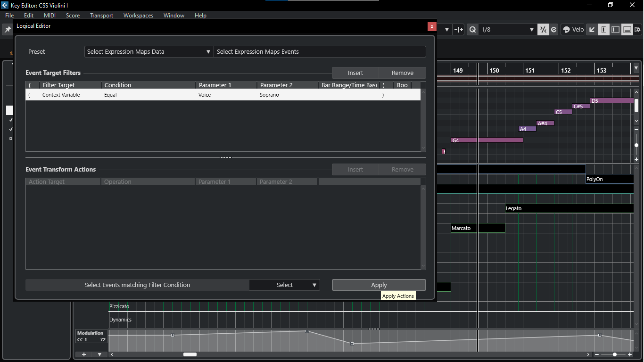Open the Transport menu
The width and height of the screenshot is (644, 362).
click(x=101, y=16)
